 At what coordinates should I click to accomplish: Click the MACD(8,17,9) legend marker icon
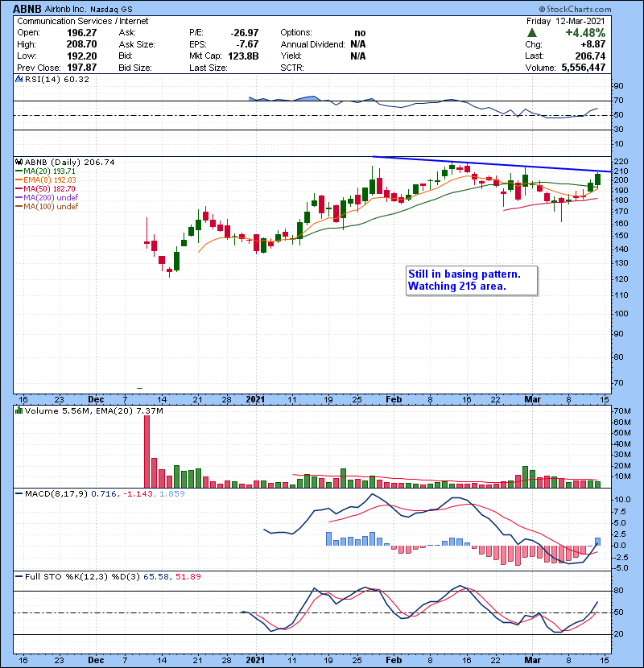click(19, 493)
